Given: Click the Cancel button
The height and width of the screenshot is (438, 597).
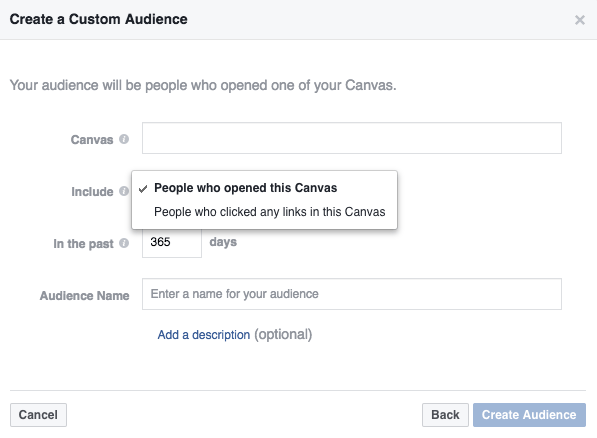Looking at the screenshot, I should pos(38,415).
